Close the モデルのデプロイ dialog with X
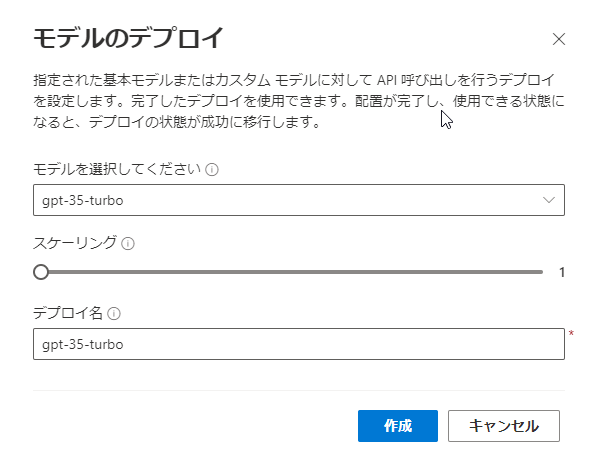The image size is (596, 463). 558,39
